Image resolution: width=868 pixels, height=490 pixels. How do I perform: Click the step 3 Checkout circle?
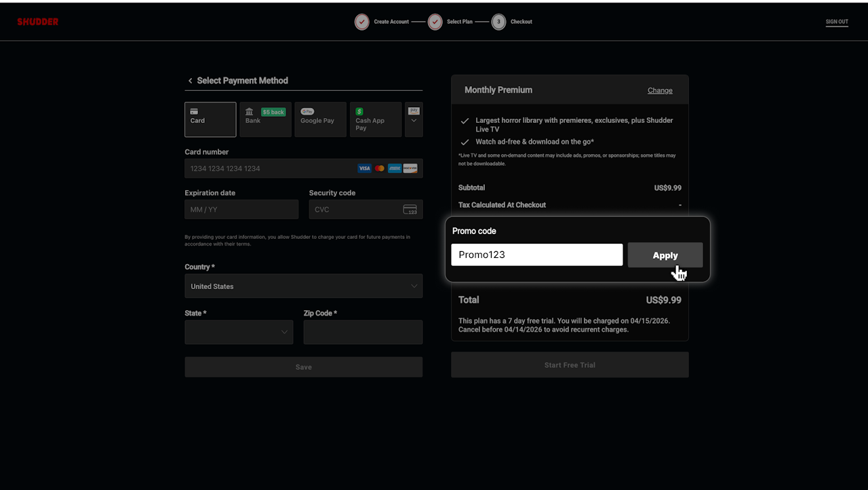[499, 22]
